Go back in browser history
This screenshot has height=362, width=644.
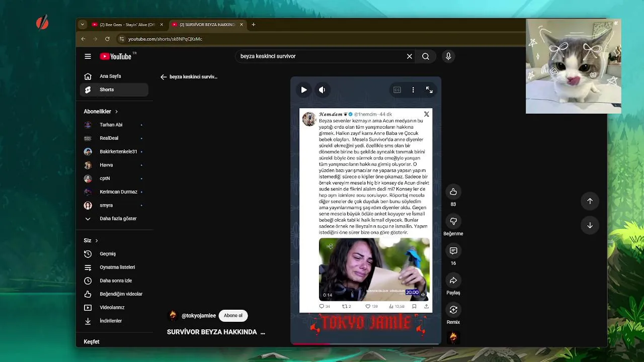84,39
